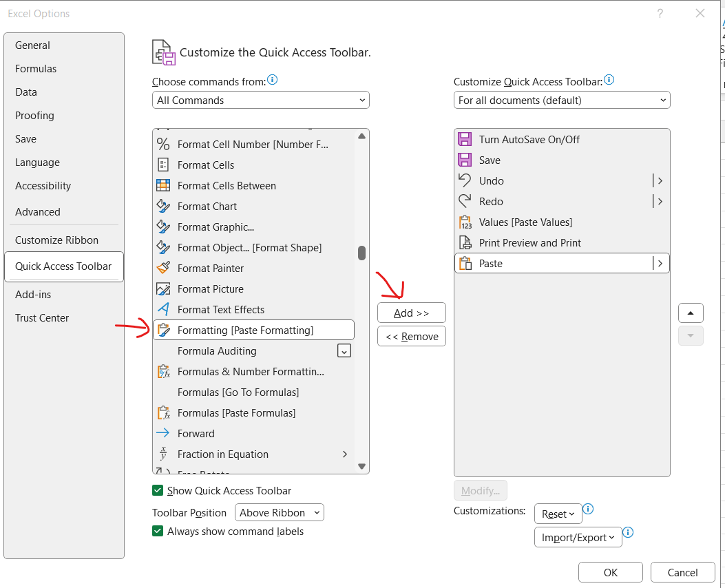
Task: Select Formula Auditing in command list
Action: [253, 351]
